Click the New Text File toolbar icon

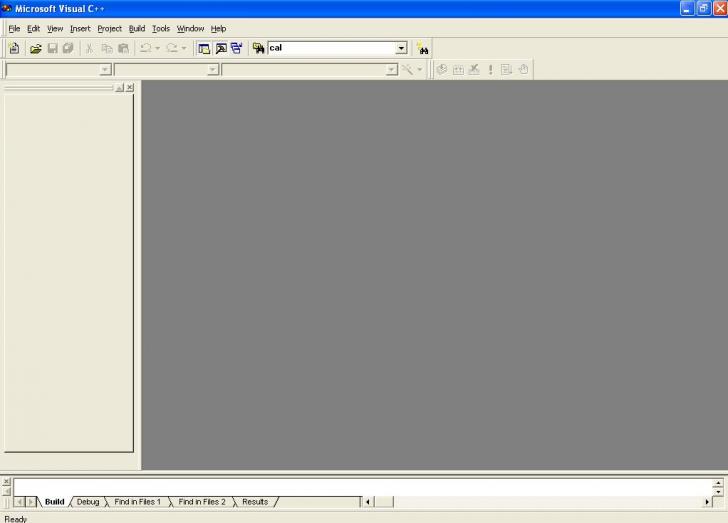(14, 48)
